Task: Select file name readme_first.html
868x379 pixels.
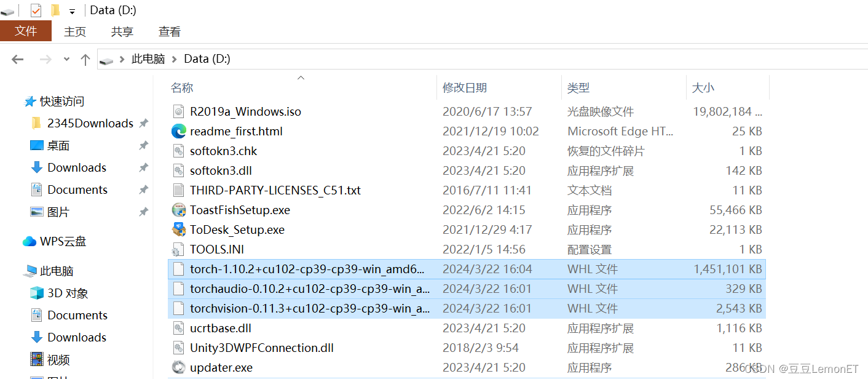Action: [236, 131]
